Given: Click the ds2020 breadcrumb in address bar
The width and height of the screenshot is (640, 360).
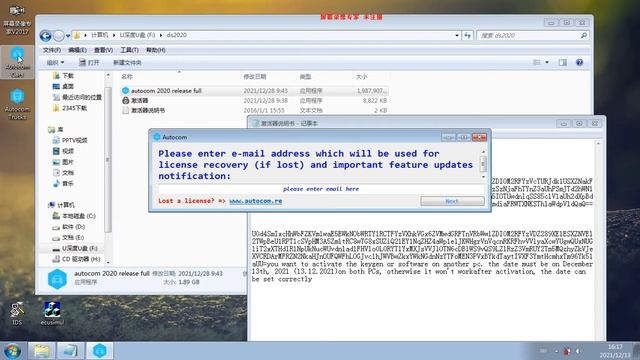Looking at the screenshot, I should (177, 35).
